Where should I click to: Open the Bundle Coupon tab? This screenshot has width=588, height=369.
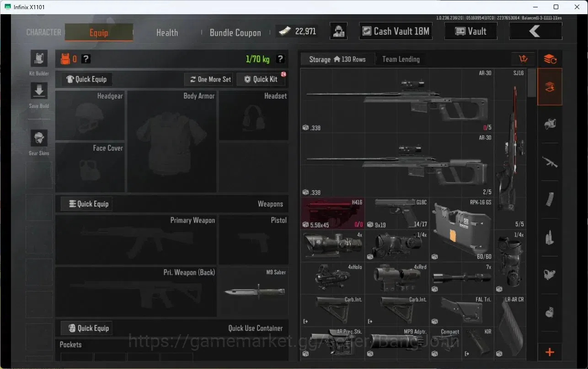pos(235,33)
